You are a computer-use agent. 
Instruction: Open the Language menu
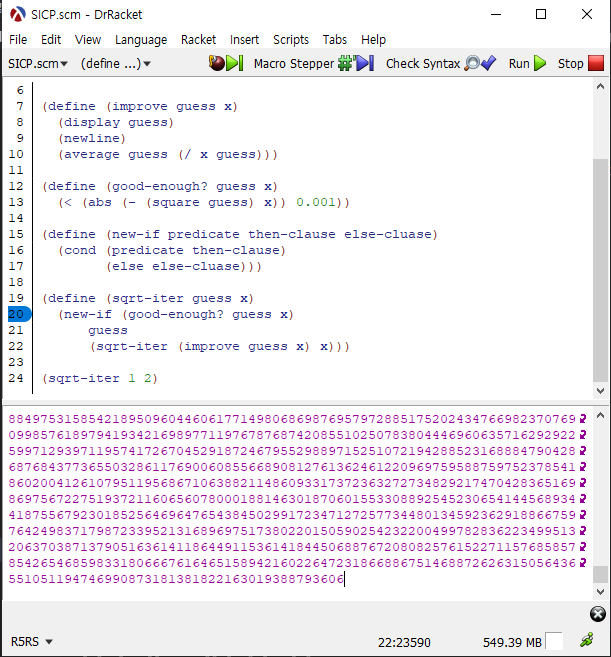click(x=141, y=39)
